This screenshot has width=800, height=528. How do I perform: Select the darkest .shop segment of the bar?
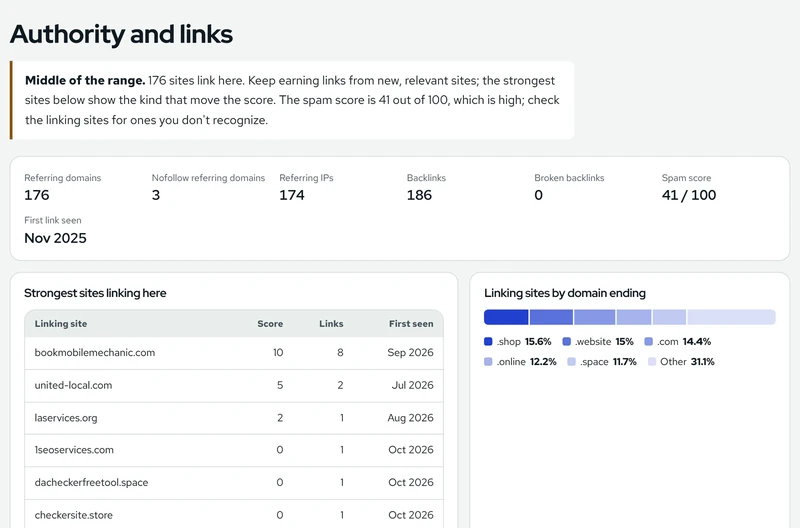point(506,317)
